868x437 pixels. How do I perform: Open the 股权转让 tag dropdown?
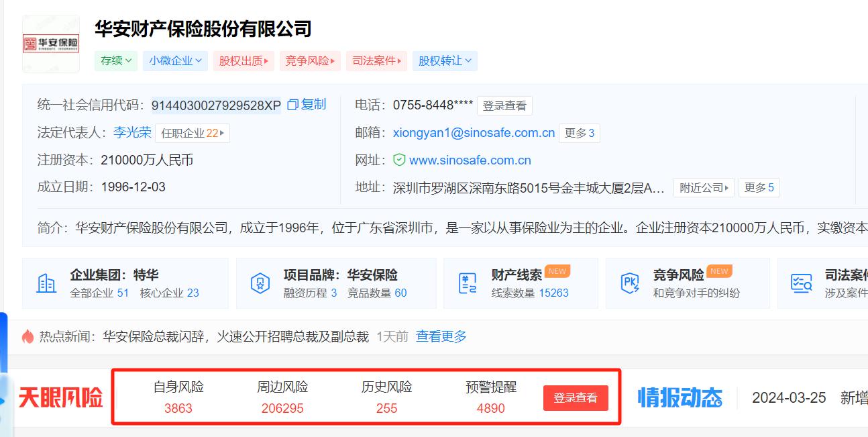click(445, 60)
